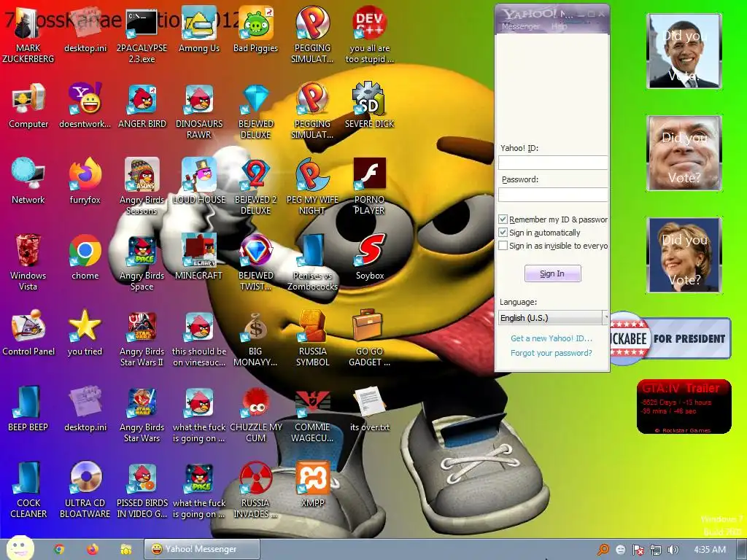Open the Messenger menu
The height and width of the screenshot is (560, 747).
521,27
